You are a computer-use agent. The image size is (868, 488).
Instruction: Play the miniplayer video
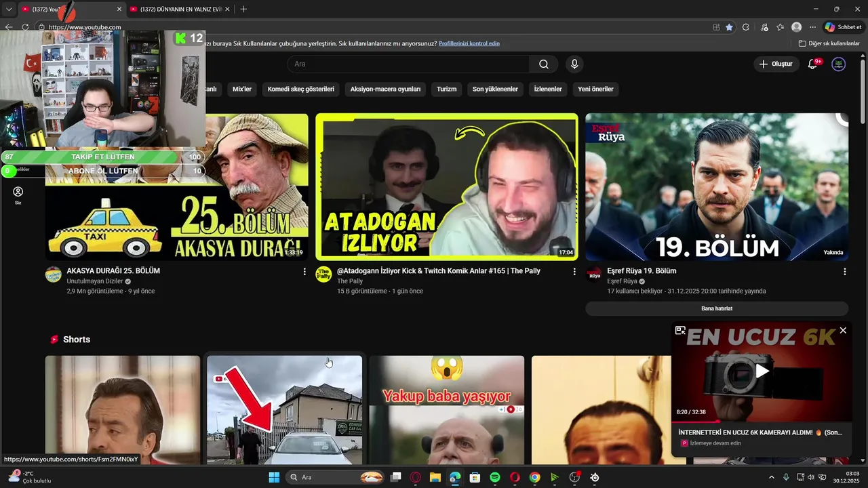pyautogui.click(x=762, y=371)
